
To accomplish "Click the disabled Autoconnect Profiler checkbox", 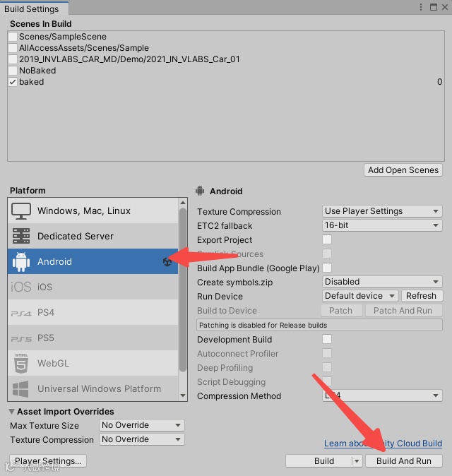I will [327, 353].
